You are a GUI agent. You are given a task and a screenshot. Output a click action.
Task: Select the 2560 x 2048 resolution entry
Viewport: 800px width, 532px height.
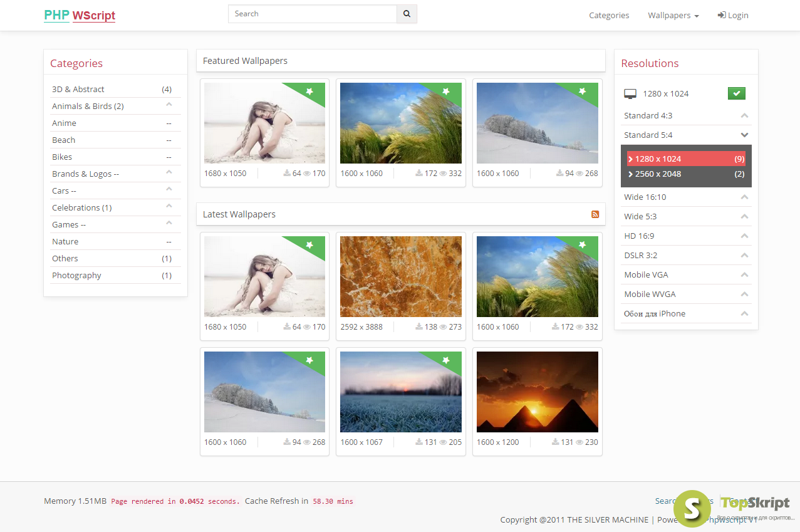pos(686,174)
